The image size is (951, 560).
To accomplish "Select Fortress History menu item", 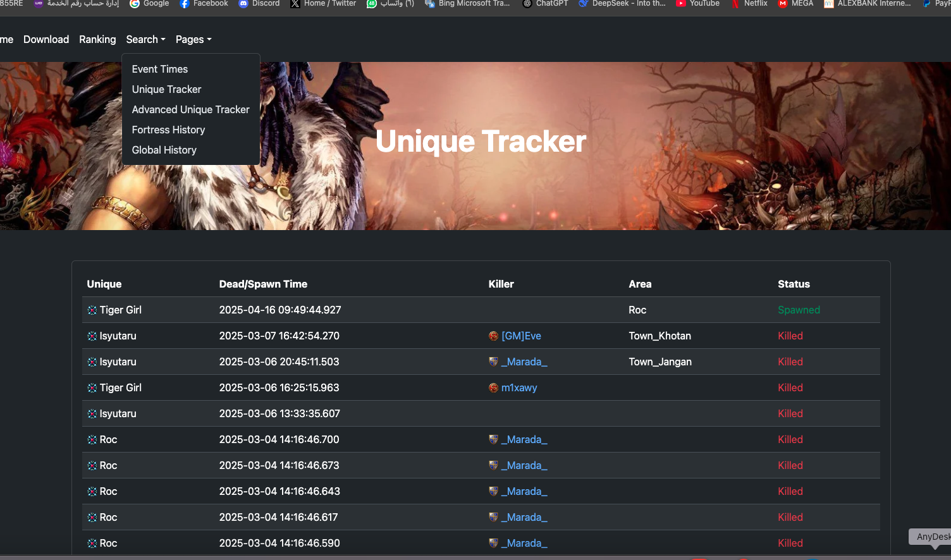I will click(168, 130).
